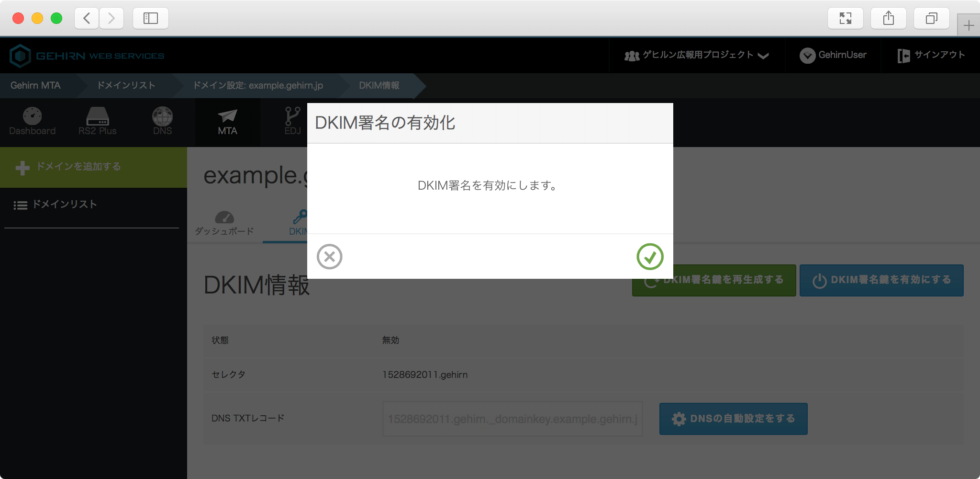
Task: Click the Gehirn Web Services logo
Action: pyautogui.click(x=87, y=56)
